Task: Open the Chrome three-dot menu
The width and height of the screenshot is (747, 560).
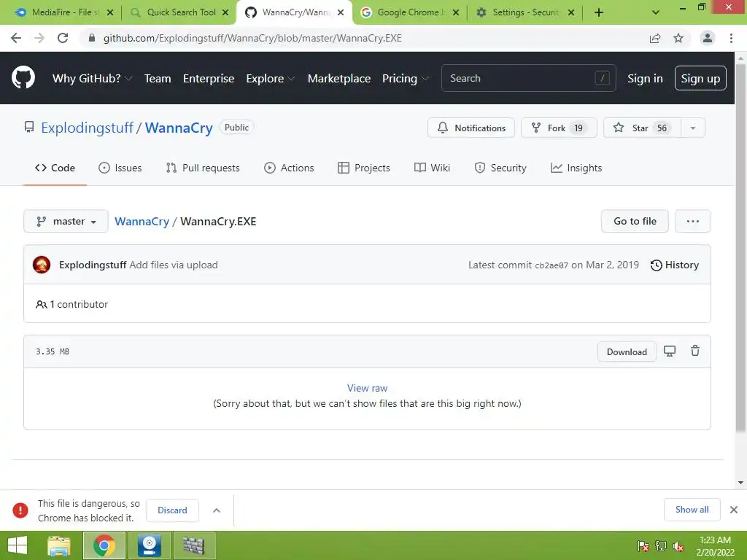Action: [731, 38]
